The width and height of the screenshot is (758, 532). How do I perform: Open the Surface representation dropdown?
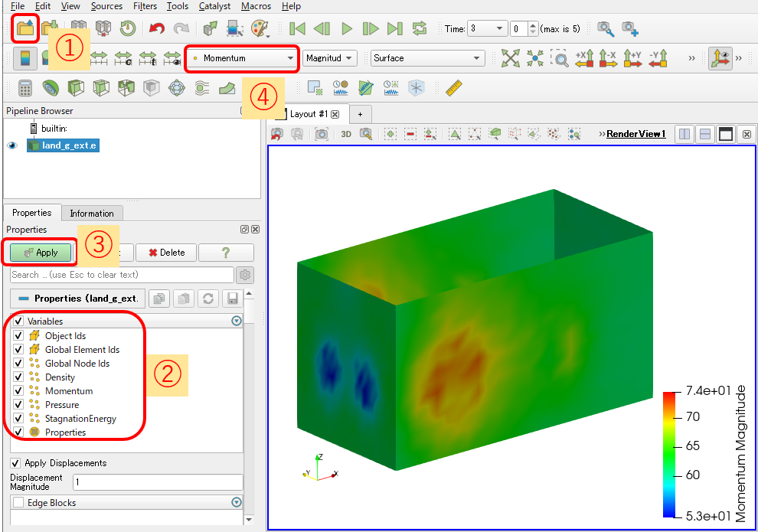click(x=427, y=58)
